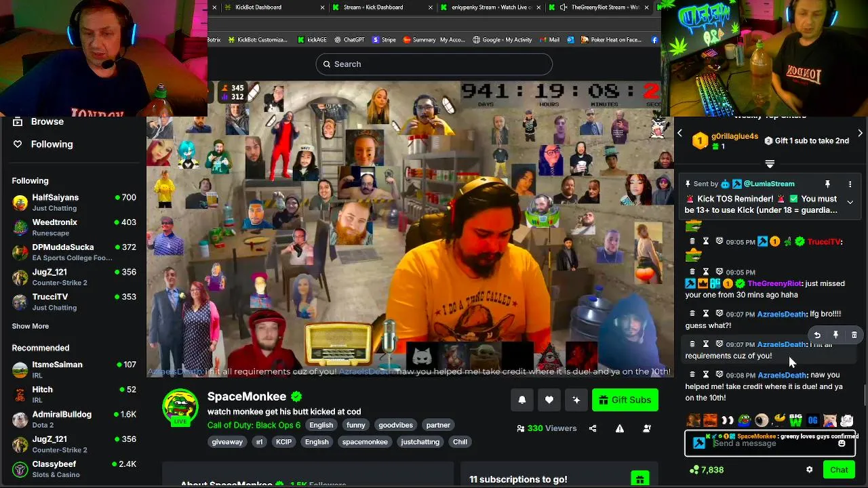This screenshot has width=868, height=488.
Task: Click the search magnifier icon
Action: (x=327, y=64)
